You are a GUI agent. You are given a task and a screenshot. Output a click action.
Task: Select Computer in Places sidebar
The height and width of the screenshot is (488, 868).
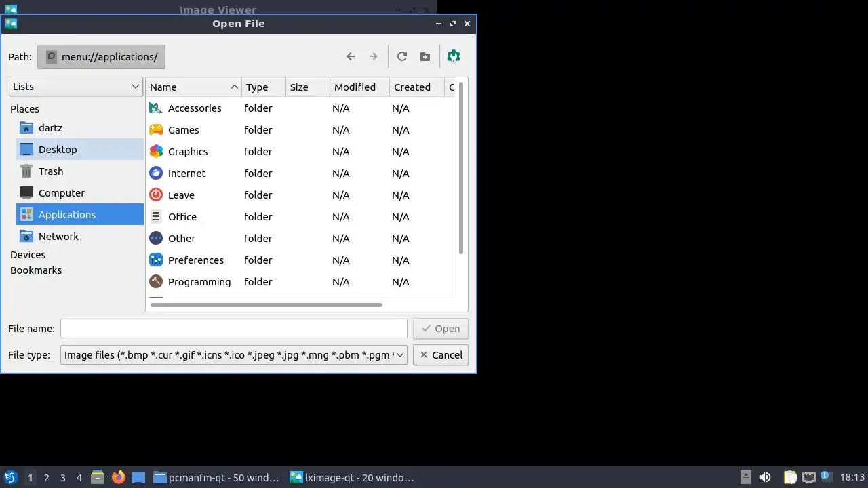point(80,192)
